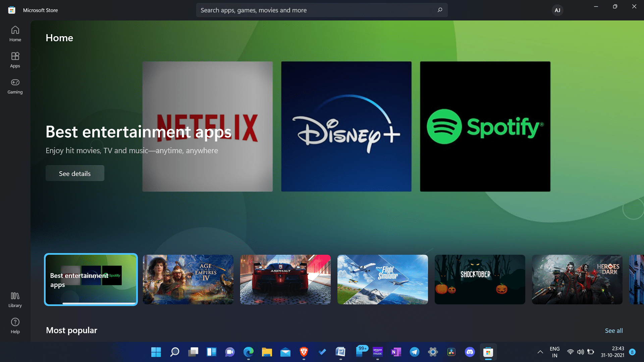Screen dimensions: 644x362
Task: Select the Shocktober carousel card
Action: (x=480, y=279)
